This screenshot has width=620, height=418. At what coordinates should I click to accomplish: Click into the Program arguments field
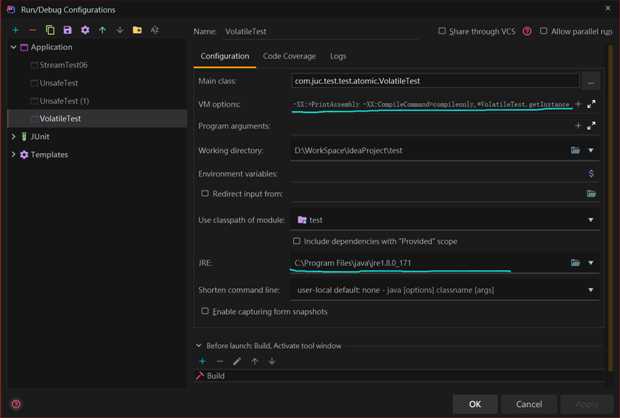[x=431, y=126]
